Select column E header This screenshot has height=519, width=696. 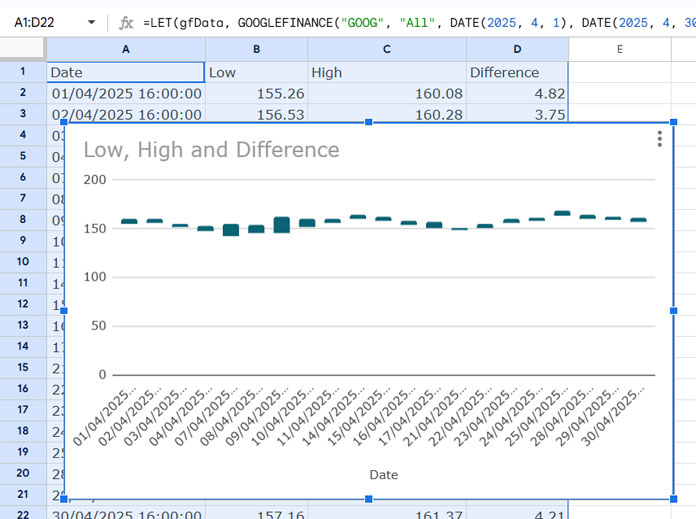pos(620,49)
